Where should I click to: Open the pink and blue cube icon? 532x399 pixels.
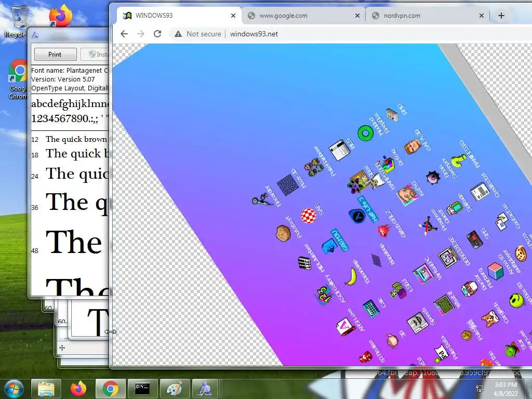(496, 271)
